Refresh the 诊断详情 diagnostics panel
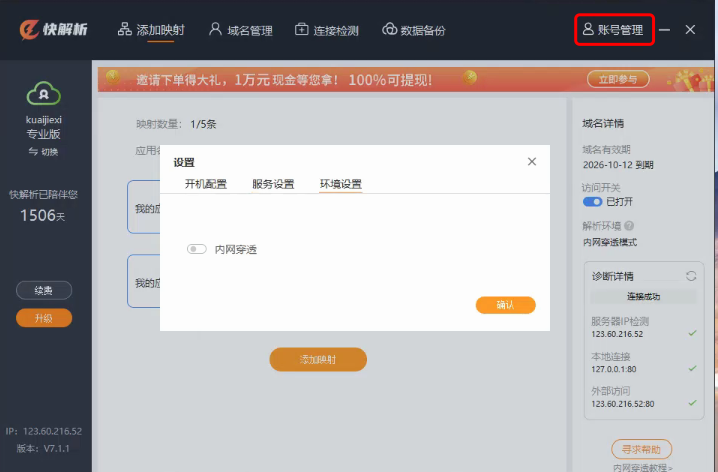The width and height of the screenshot is (718, 472). pyautogui.click(x=690, y=276)
